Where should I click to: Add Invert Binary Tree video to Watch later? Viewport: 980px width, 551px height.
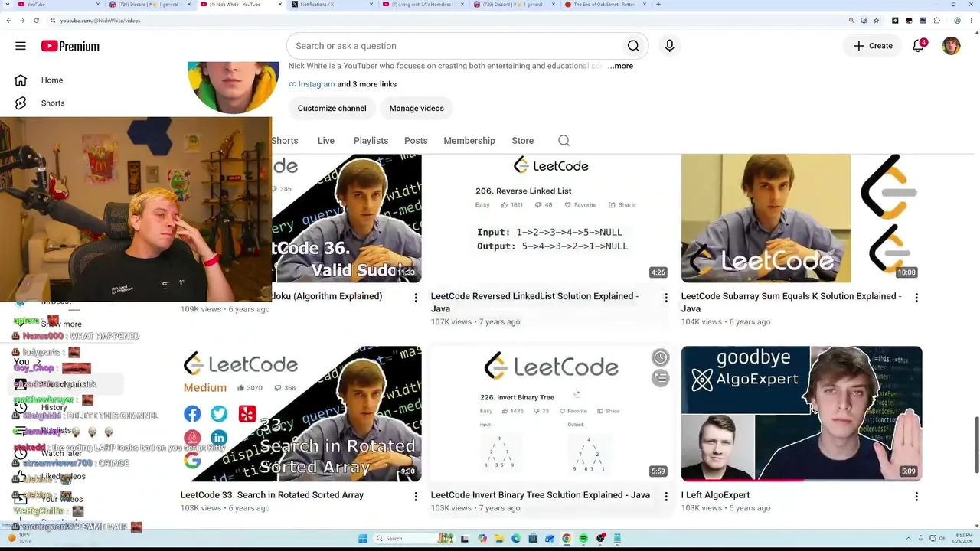(x=660, y=357)
